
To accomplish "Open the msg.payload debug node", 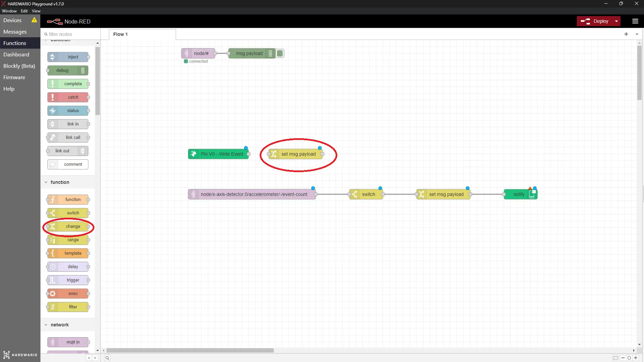I will tap(252, 53).
